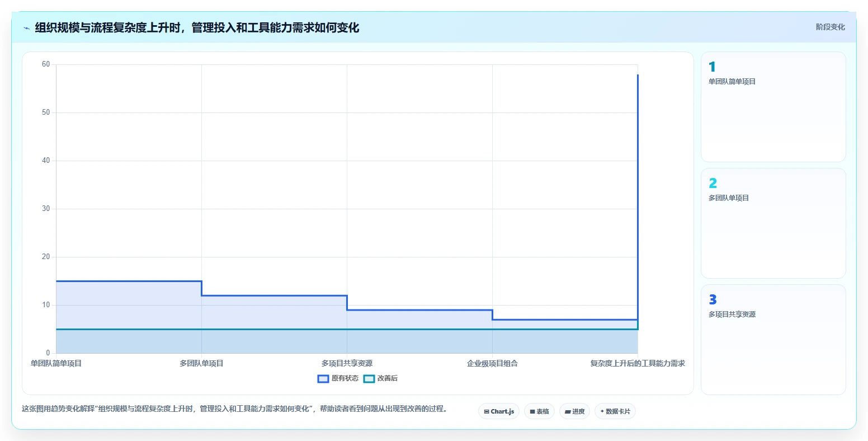
Task: Click the 多团队单项目 x-axis label
Action: (x=201, y=364)
